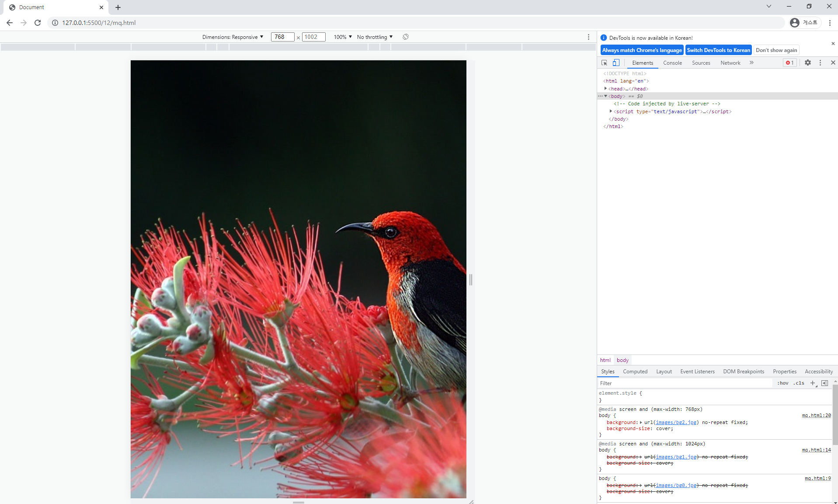This screenshot has height=504, width=838.
Task: Click the viewport width input showing 768
Action: (x=282, y=37)
